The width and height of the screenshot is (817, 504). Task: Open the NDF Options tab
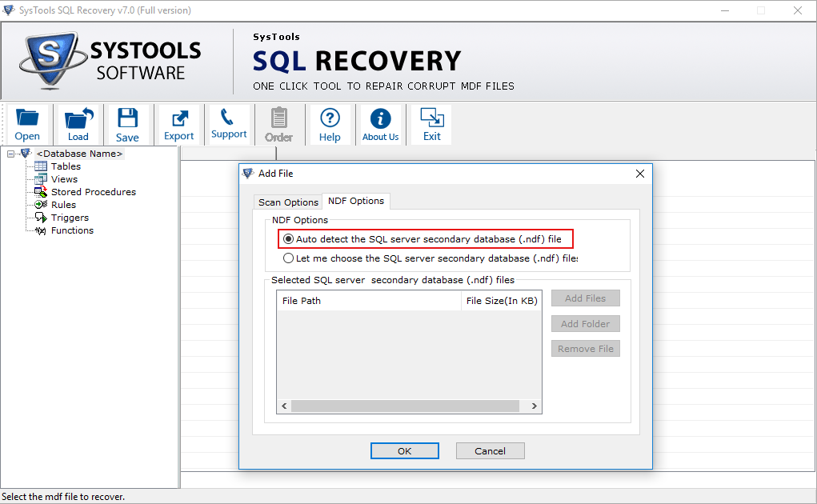[355, 201]
